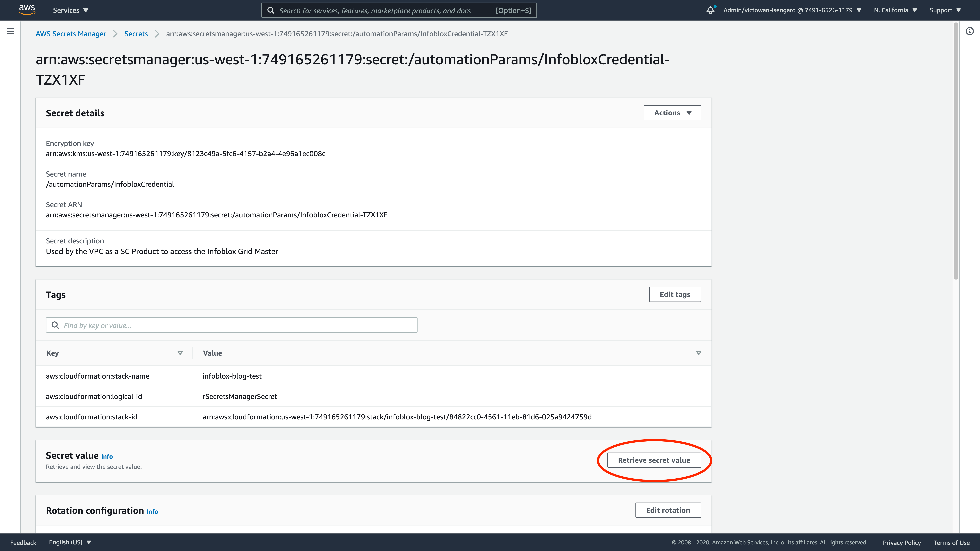Image resolution: width=980 pixels, height=551 pixels.
Task: Focus the AWS services search field
Action: [399, 10]
